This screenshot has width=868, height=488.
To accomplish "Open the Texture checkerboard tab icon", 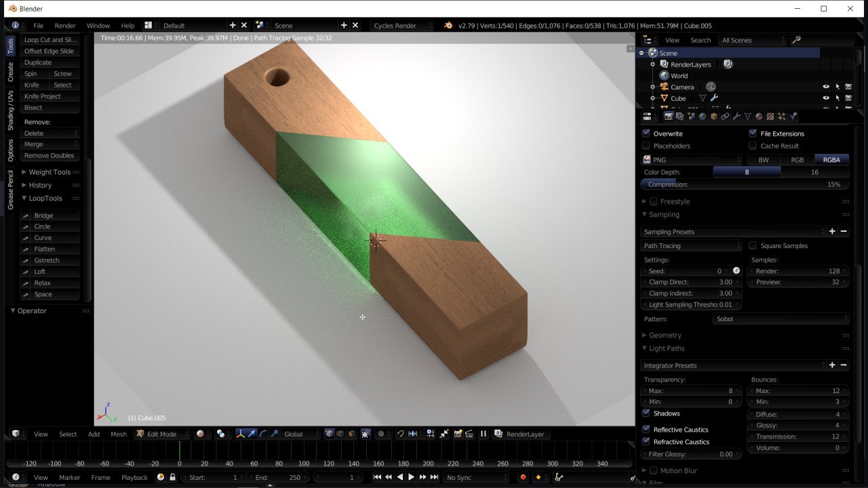I will point(770,117).
